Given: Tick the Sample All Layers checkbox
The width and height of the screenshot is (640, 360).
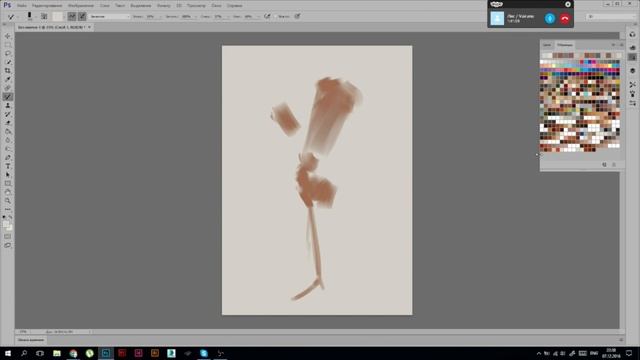Looking at the screenshot, I should (276, 17).
